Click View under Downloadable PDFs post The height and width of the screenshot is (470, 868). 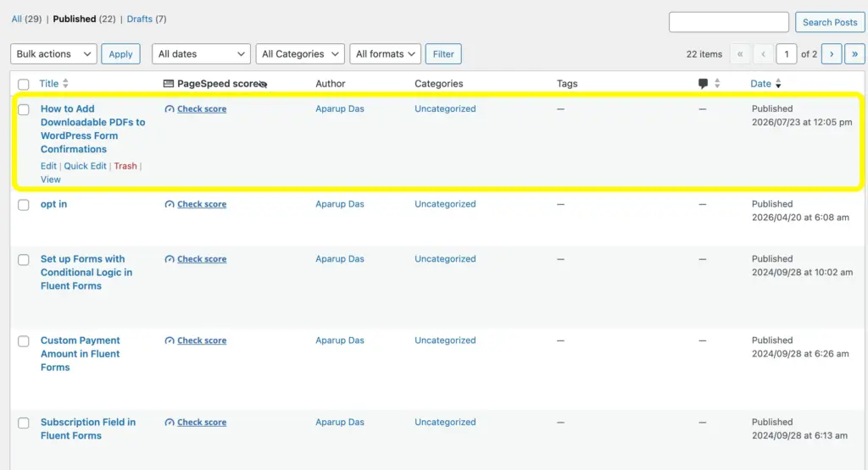click(x=50, y=180)
